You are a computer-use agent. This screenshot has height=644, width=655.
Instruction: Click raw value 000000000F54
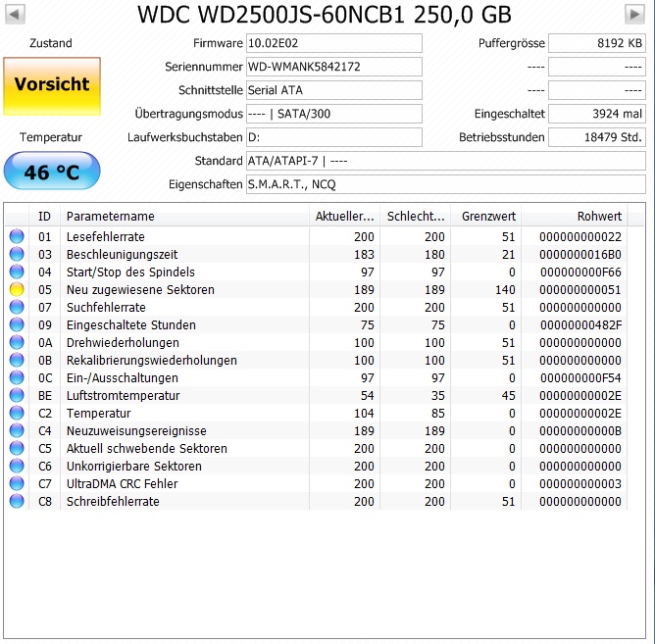(580, 378)
